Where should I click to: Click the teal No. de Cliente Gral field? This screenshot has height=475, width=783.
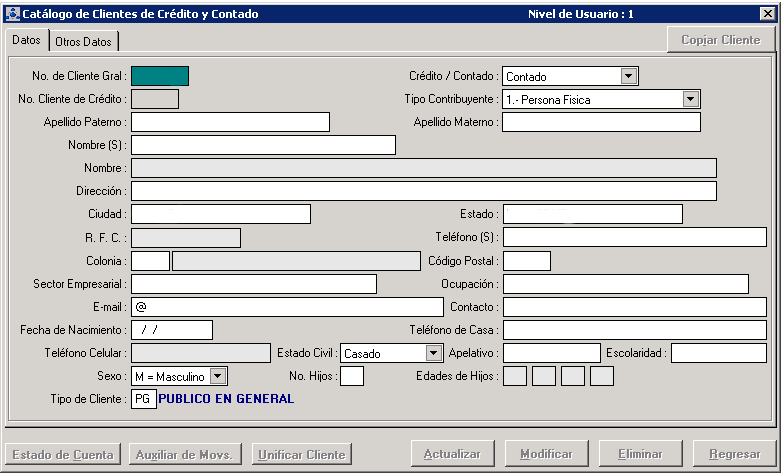[160, 76]
